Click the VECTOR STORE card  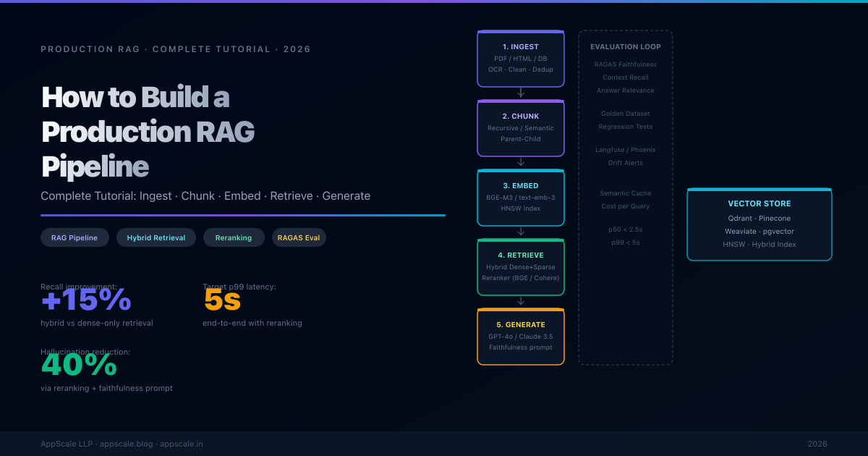tap(759, 224)
